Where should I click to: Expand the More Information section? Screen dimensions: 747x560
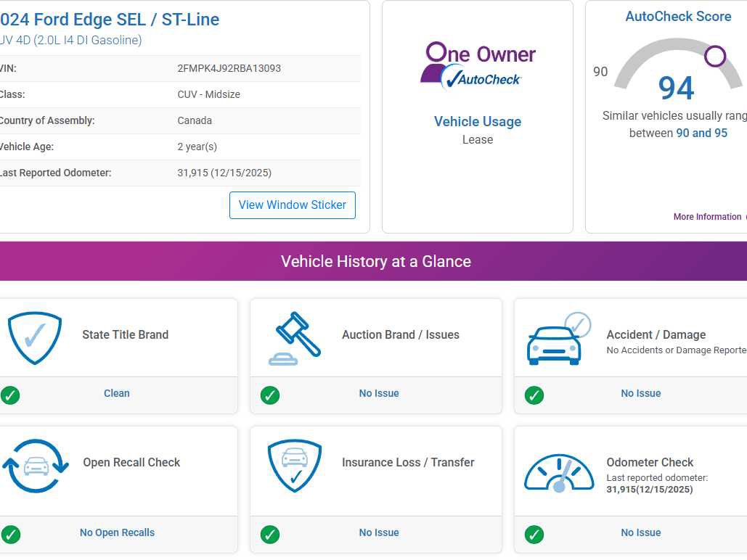pyautogui.click(x=708, y=216)
